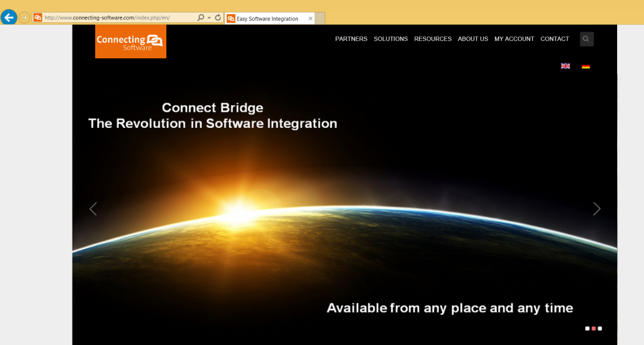Screen dimensions: 644x345
Task: Switch language with the German flag
Action: pyautogui.click(x=586, y=66)
